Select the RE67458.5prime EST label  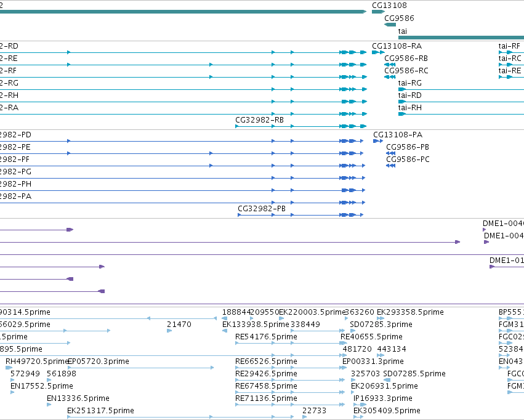(266, 386)
